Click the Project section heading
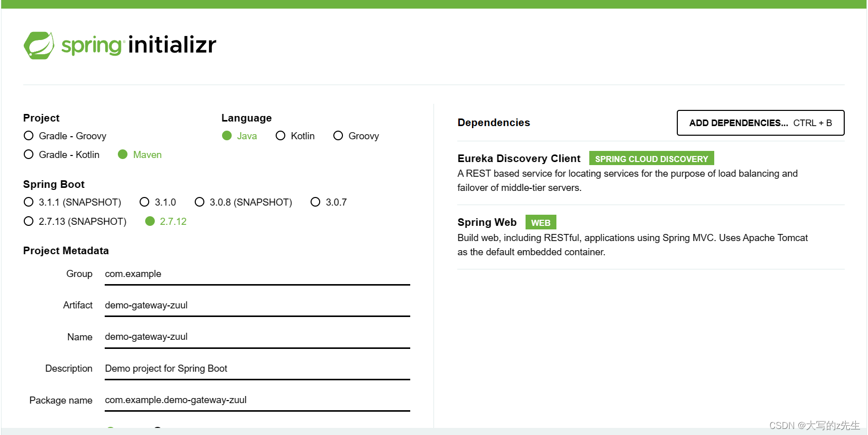 click(x=41, y=118)
